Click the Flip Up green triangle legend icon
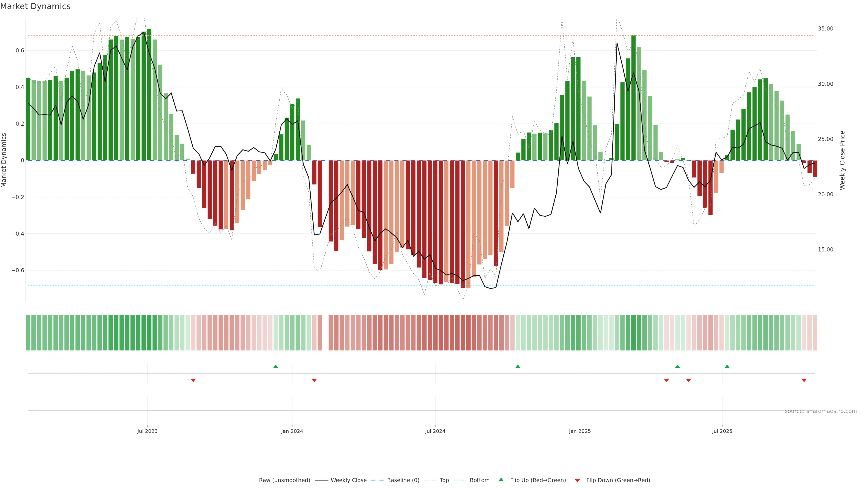 pyautogui.click(x=501, y=480)
